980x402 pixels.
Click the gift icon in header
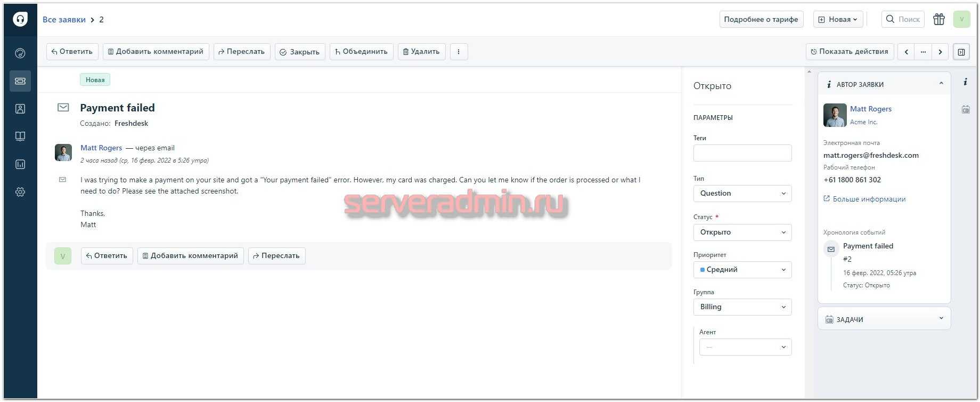(x=938, y=19)
